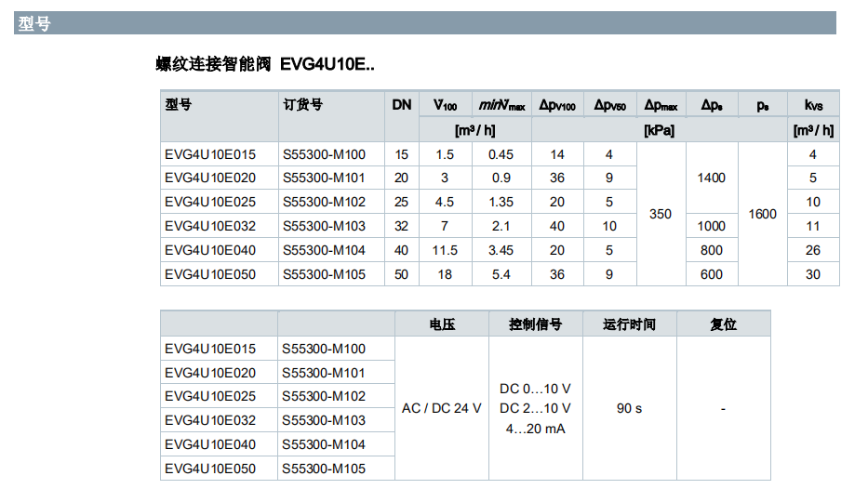Click the 运行时间 column header

629,324
